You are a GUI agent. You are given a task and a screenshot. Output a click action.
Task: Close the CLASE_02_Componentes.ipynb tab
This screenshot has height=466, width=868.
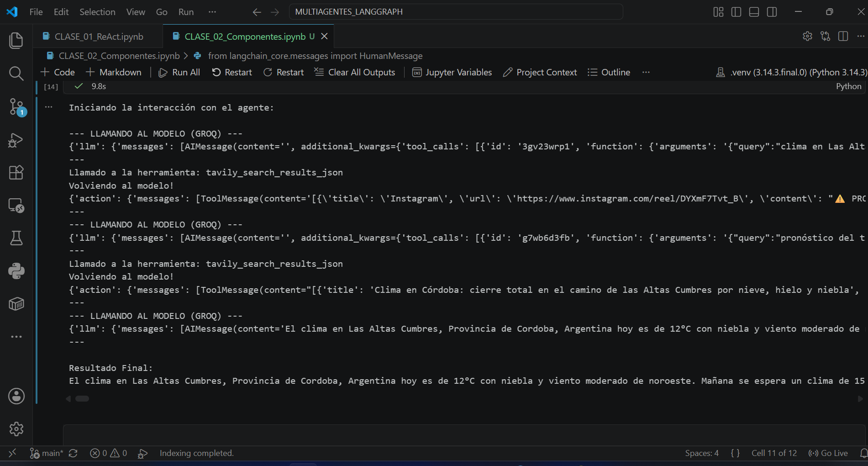coord(324,36)
